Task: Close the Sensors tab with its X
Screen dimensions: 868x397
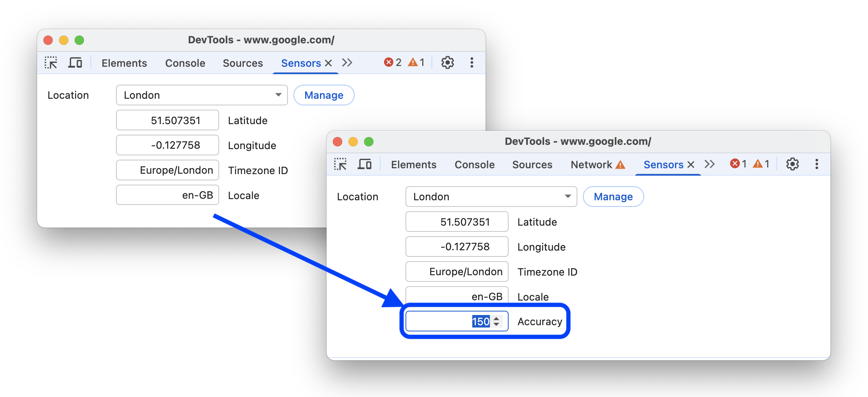Action: click(x=691, y=164)
